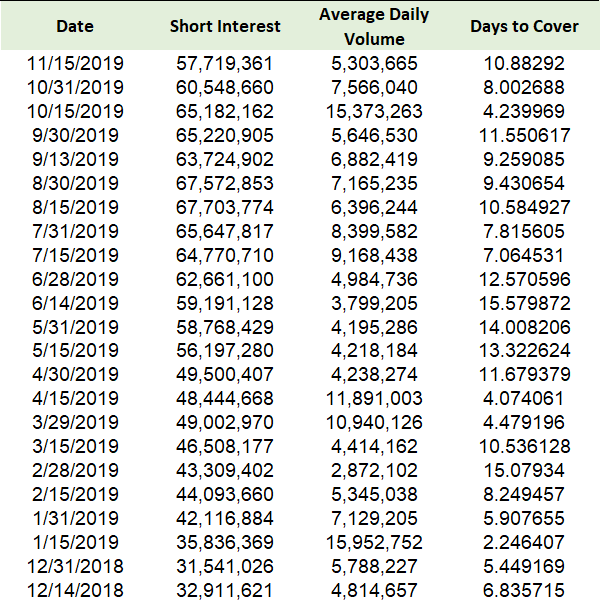The height and width of the screenshot is (603, 601).
Task: Click short interest value 67,703,774
Action: click(x=225, y=208)
